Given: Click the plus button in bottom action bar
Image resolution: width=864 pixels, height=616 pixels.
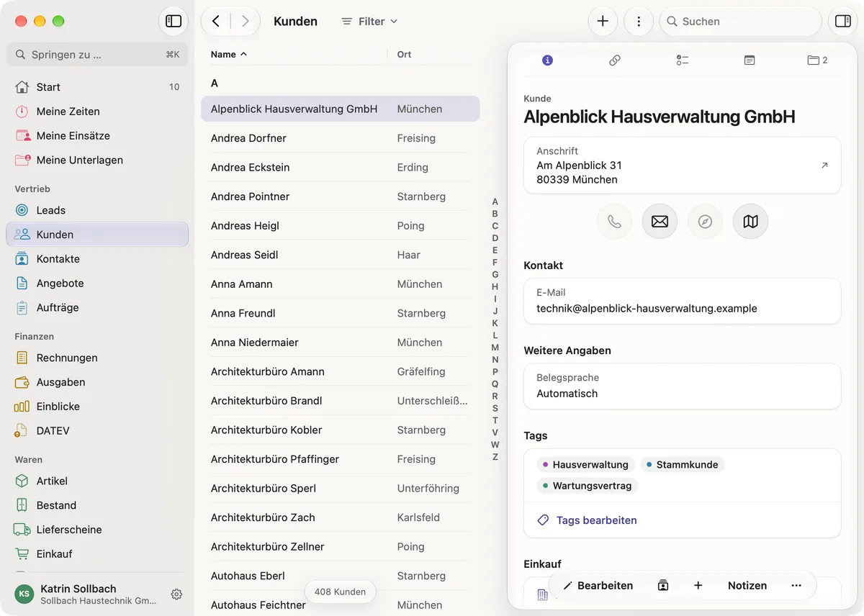Looking at the screenshot, I should click(698, 586).
